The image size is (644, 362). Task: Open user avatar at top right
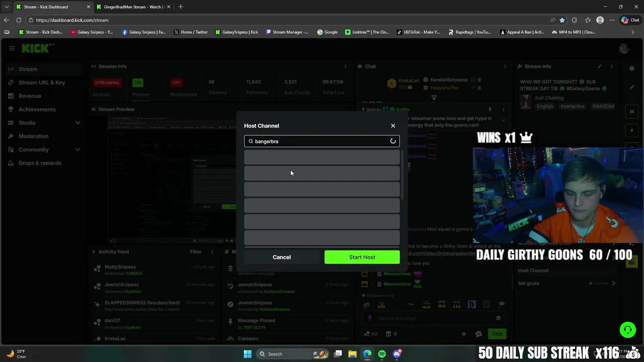click(624, 48)
